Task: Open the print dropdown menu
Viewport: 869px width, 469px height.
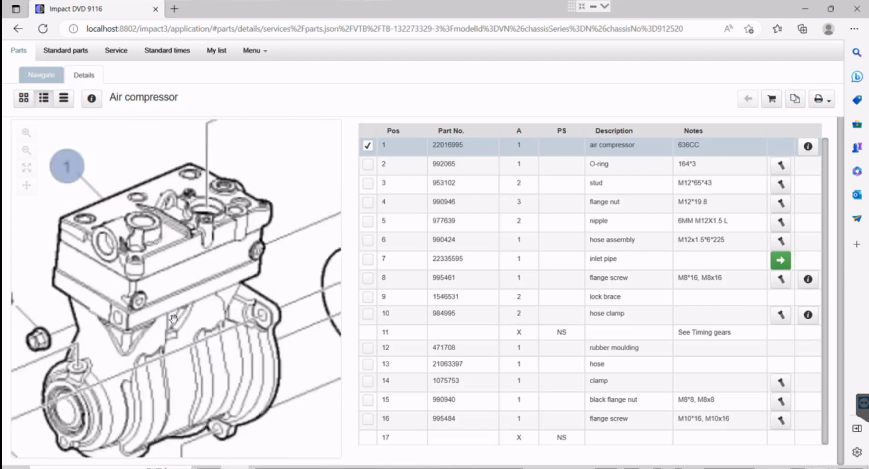Action: tap(822, 99)
